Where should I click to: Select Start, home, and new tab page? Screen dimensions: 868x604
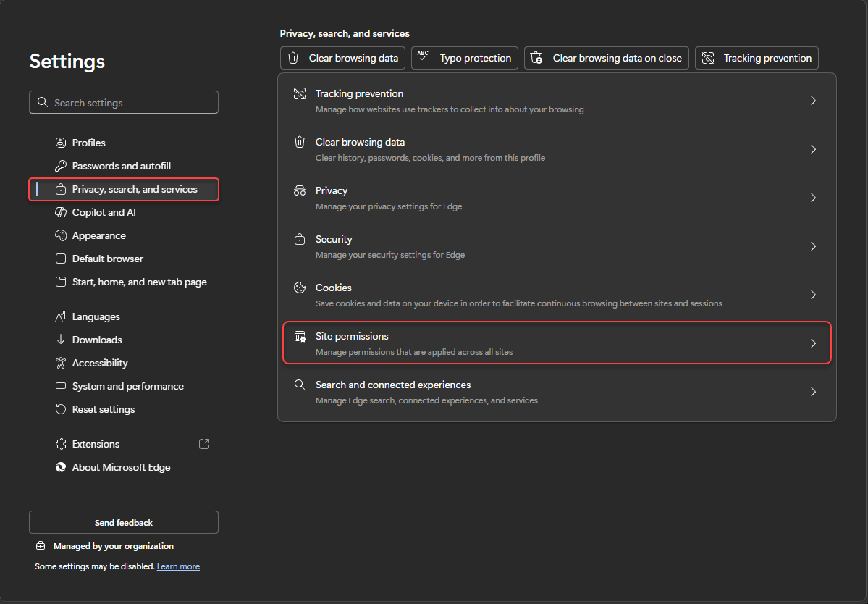pos(124,282)
